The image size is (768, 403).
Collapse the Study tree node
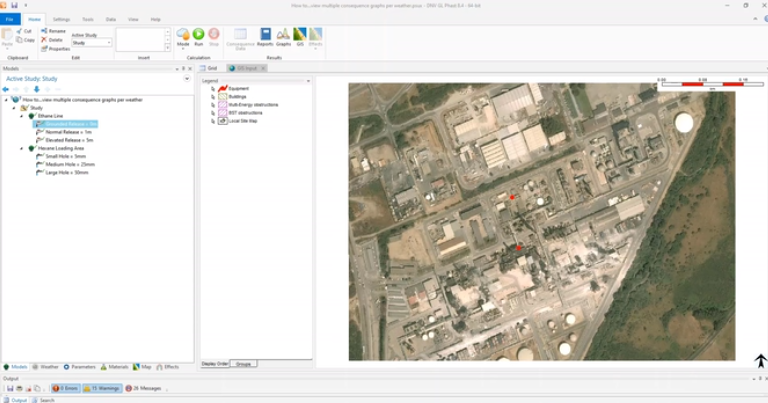click(x=14, y=108)
